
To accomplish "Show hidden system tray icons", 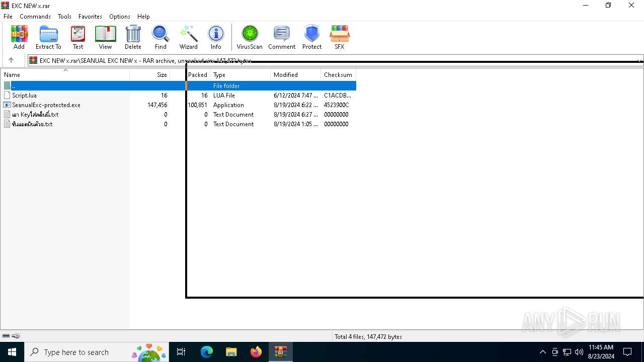I will 542,352.
